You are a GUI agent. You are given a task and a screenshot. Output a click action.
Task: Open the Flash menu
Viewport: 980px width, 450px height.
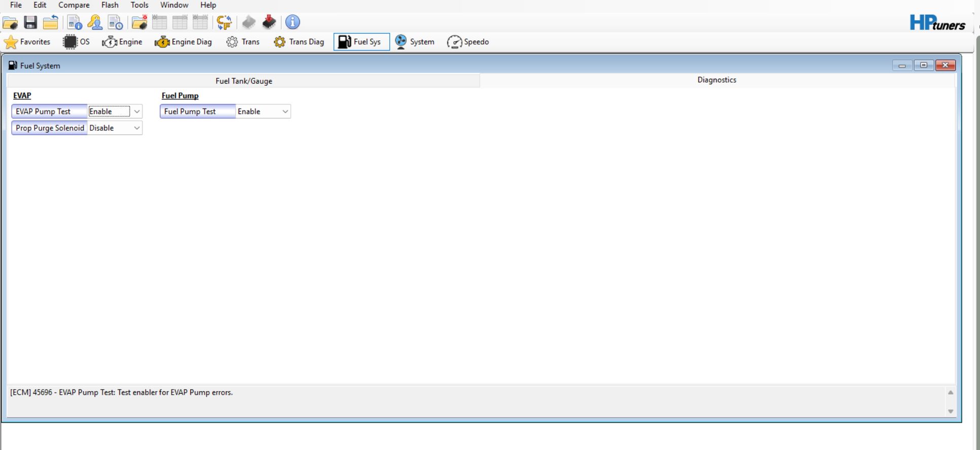[110, 5]
